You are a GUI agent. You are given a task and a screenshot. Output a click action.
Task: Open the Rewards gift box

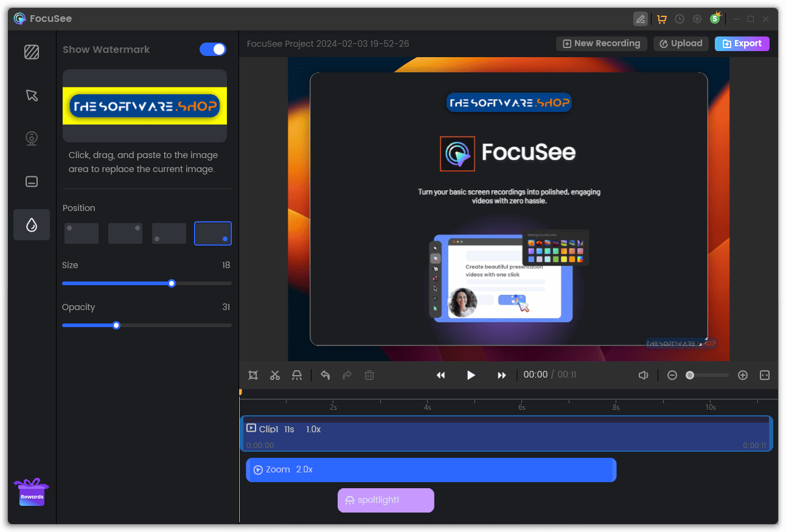(x=32, y=492)
